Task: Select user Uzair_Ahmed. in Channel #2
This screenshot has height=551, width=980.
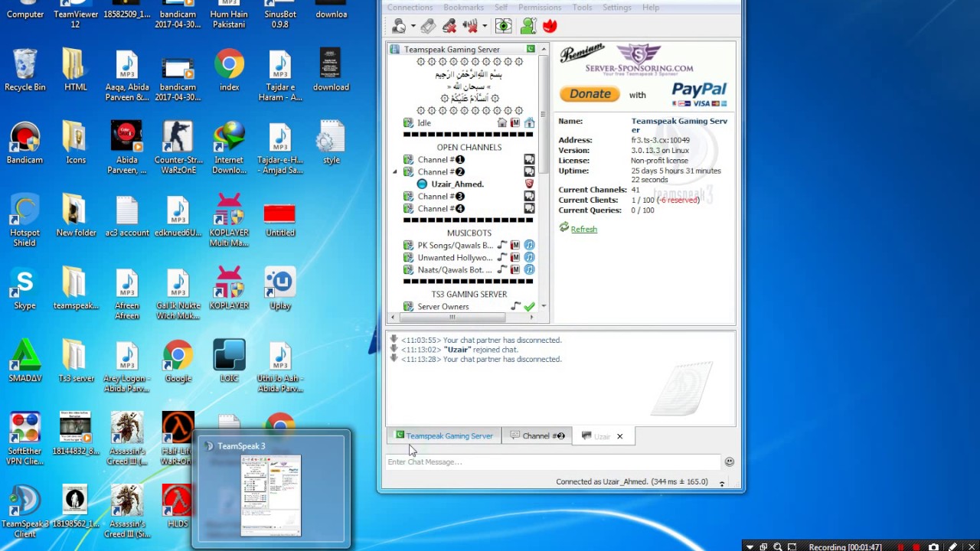Action: click(457, 184)
